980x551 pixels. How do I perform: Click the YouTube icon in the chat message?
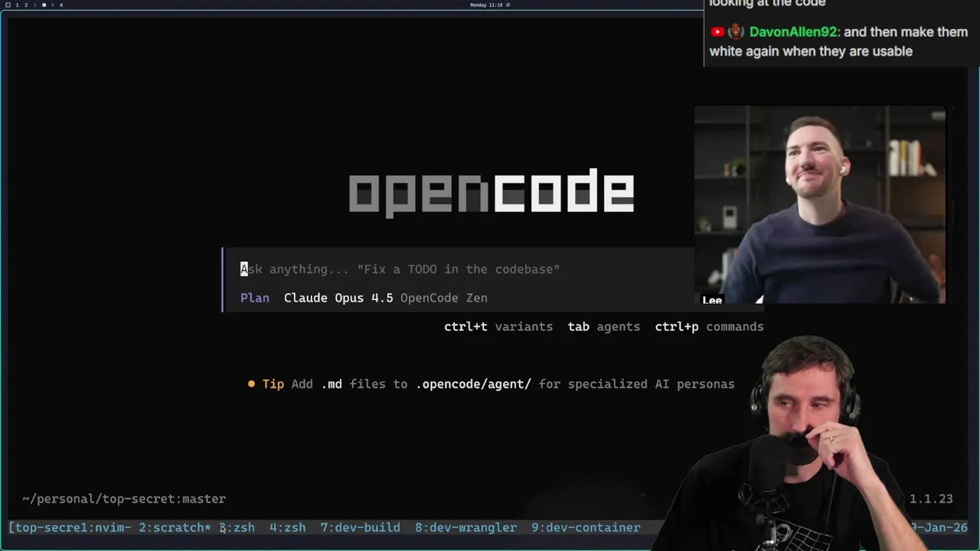(x=717, y=32)
